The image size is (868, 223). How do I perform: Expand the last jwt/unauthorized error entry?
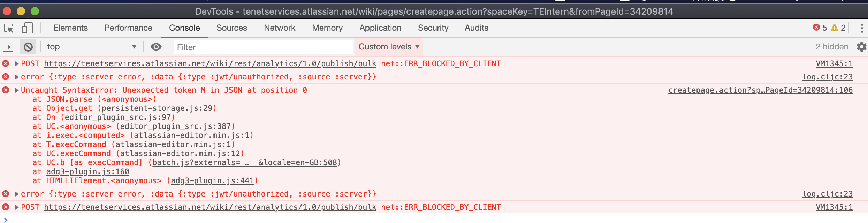[16, 194]
